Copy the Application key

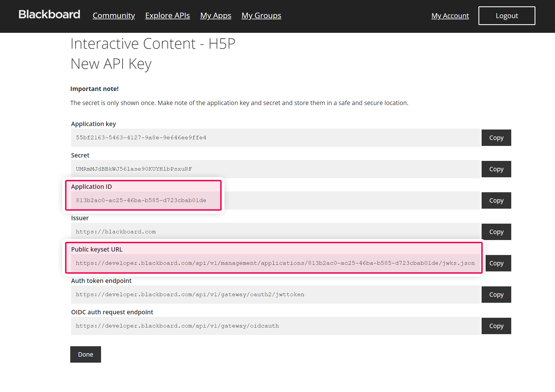(x=496, y=138)
